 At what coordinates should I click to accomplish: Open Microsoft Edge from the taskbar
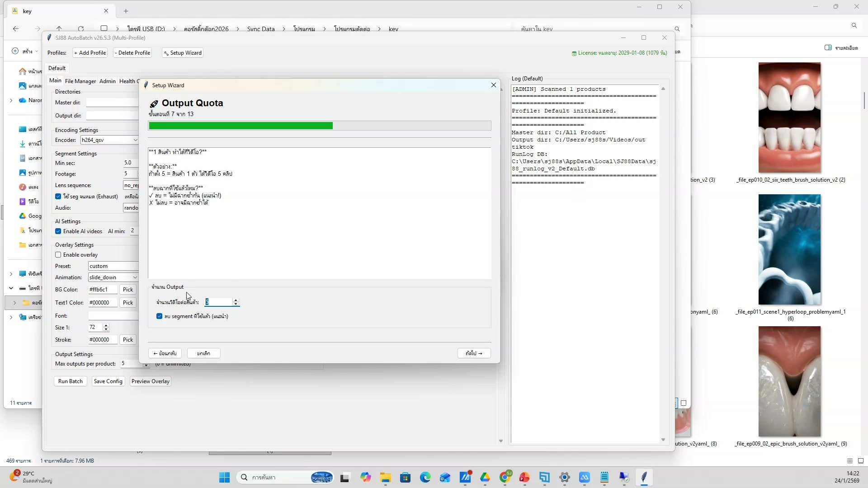click(425, 478)
